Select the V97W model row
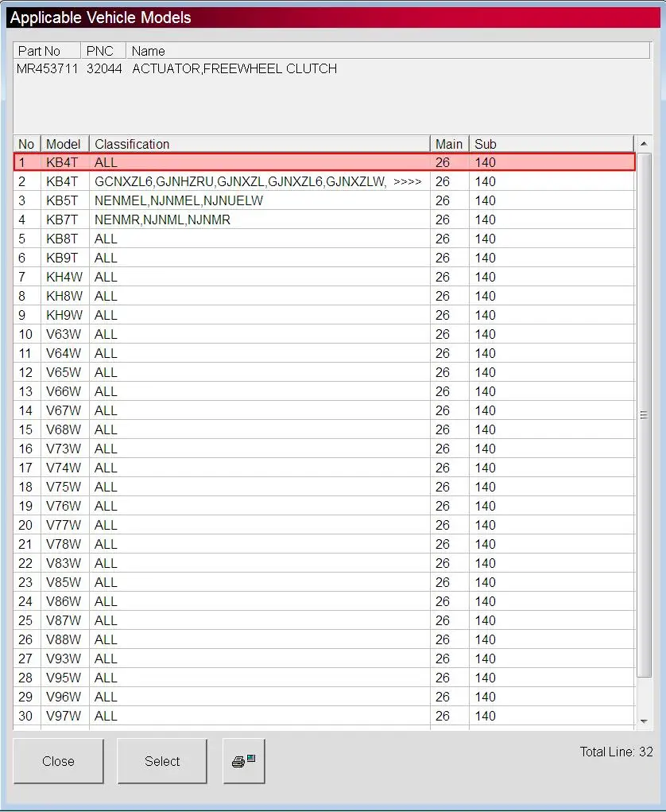Viewport: 666px width, 812px height. tap(324, 717)
